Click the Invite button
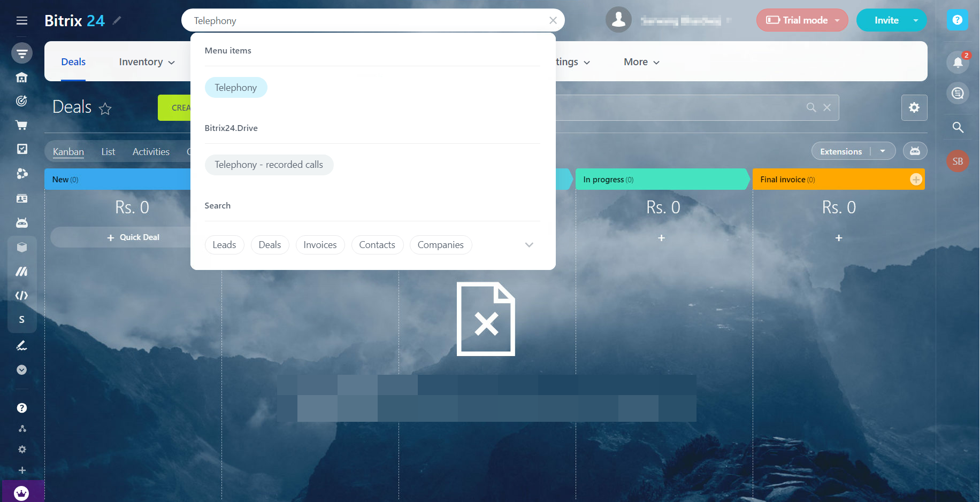Viewport: 980px width, 502px height. click(x=886, y=20)
